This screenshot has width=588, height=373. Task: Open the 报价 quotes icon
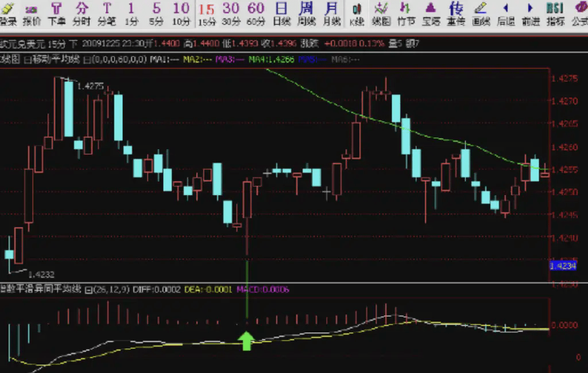(x=32, y=14)
